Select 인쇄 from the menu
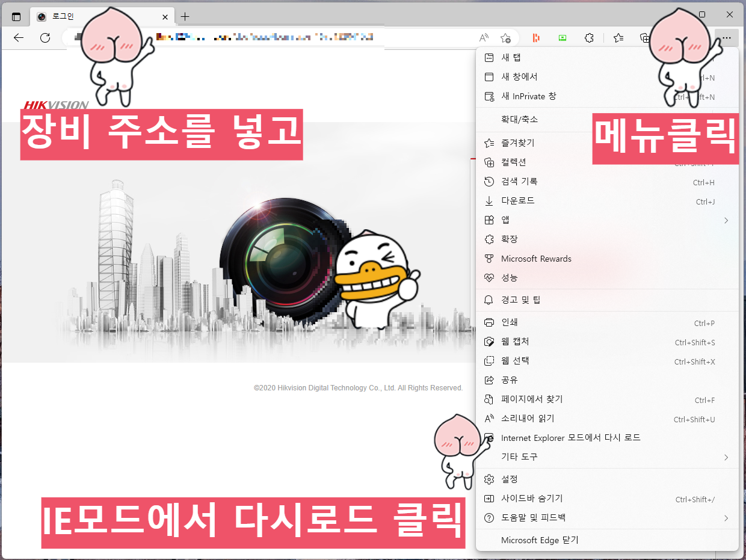746x560 pixels. tap(607, 322)
